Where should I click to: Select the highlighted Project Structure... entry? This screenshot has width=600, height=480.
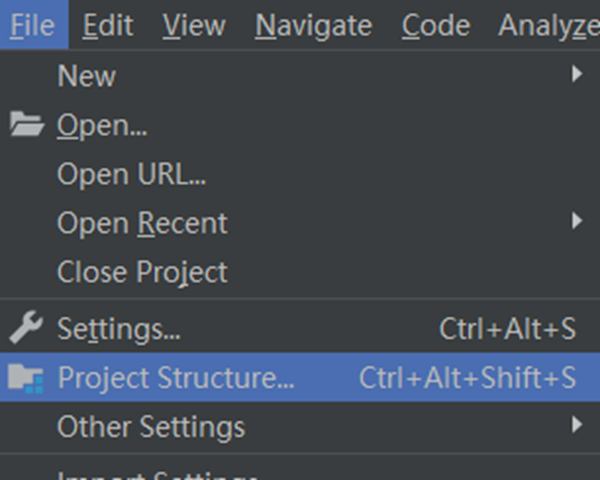click(x=176, y=378)
